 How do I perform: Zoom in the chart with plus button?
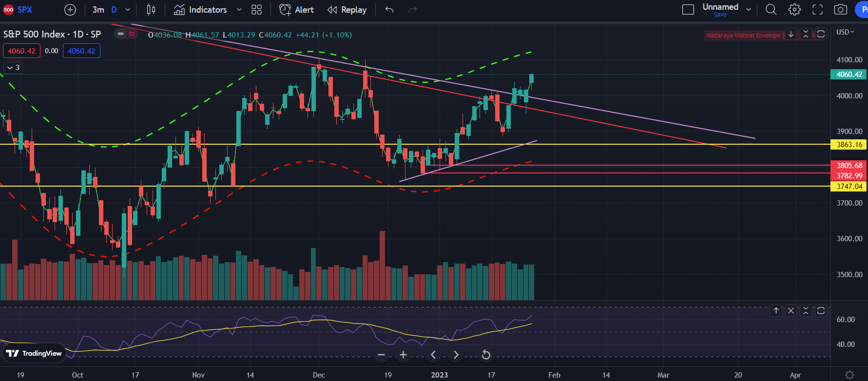click(403, 355)
